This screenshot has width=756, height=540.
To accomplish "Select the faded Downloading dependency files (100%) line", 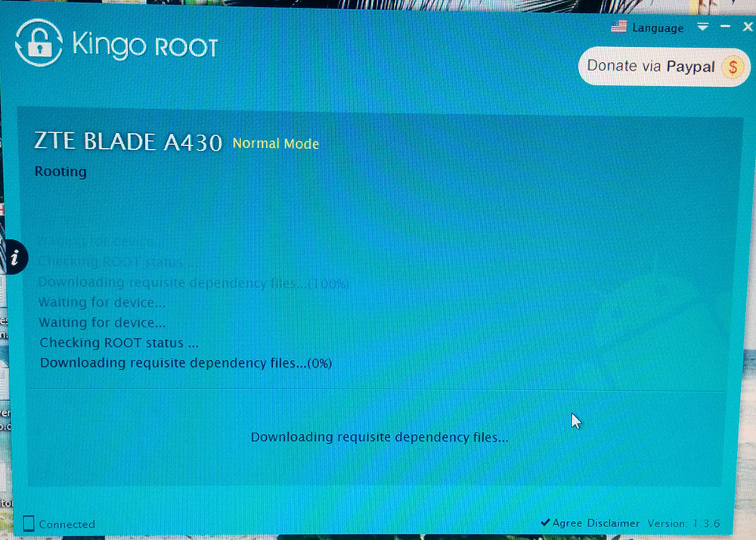I will pyautogui.click(x=194, y=283).
